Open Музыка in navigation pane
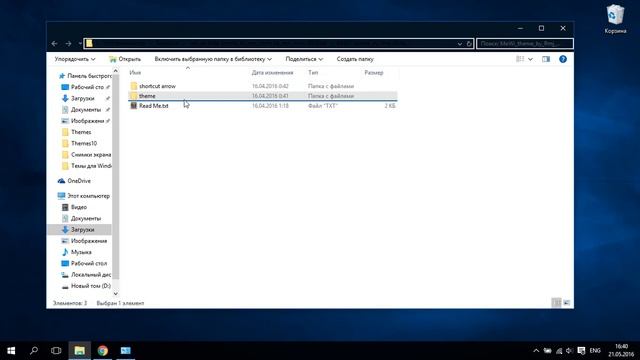This screenshot has width=640, height=360. (x=81, y=252)
